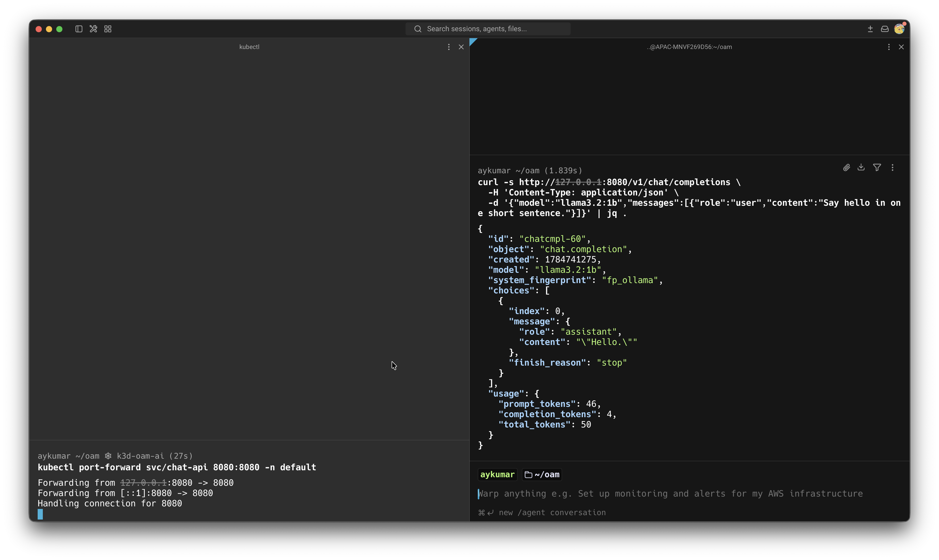Click the magnifier icon in search bar
939x560 pixels.
[418, 29]
